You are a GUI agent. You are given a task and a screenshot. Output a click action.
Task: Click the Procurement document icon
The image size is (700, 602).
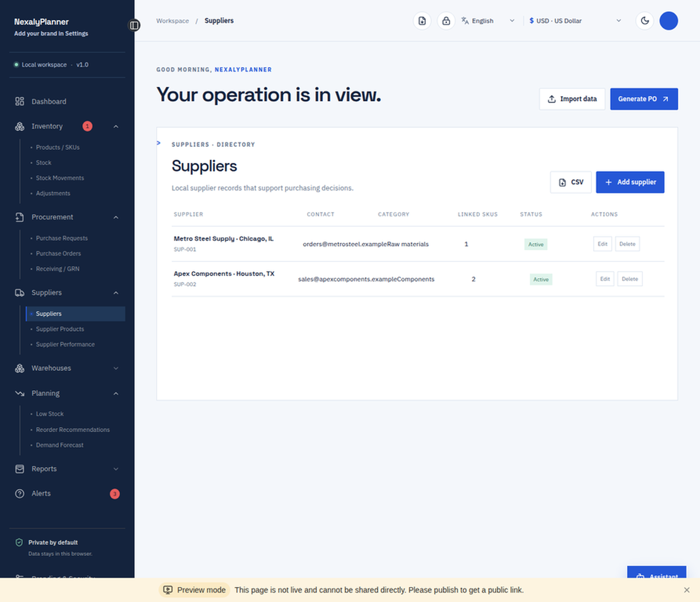click(x=20, y=217)
